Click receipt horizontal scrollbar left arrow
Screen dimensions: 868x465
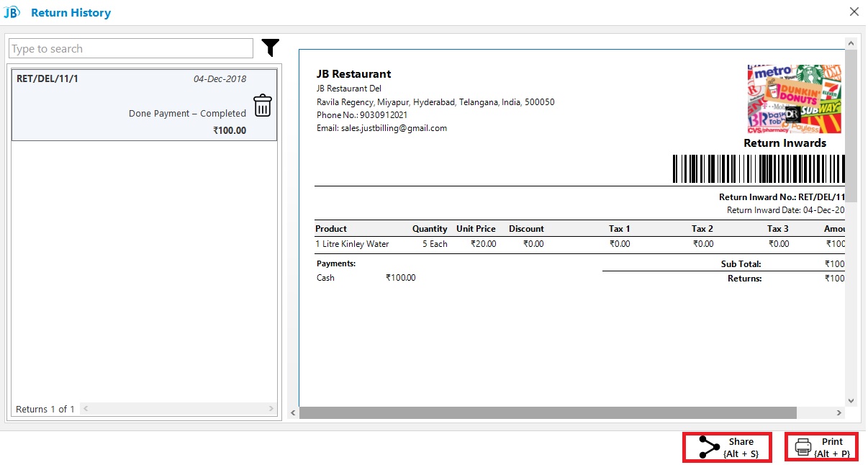click(x=293, y=412)
